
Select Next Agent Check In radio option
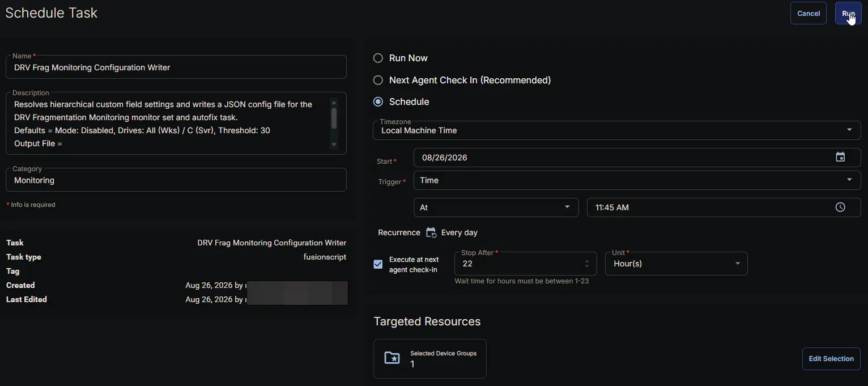point(378,80)
